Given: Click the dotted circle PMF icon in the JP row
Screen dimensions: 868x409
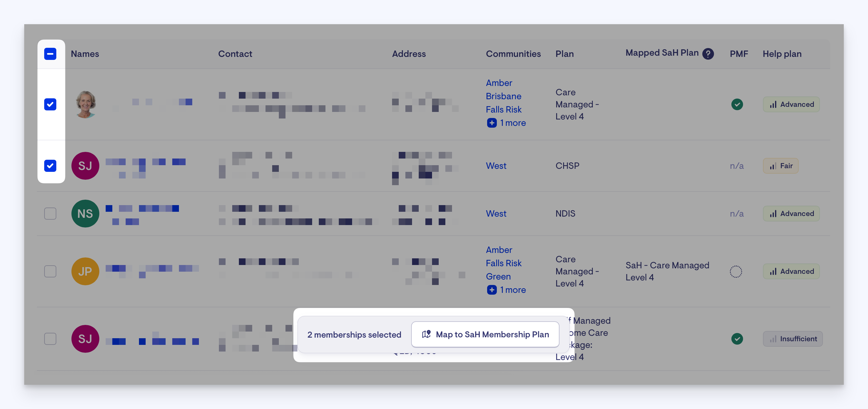Looking at the screenshot, I should click(736, 271).
